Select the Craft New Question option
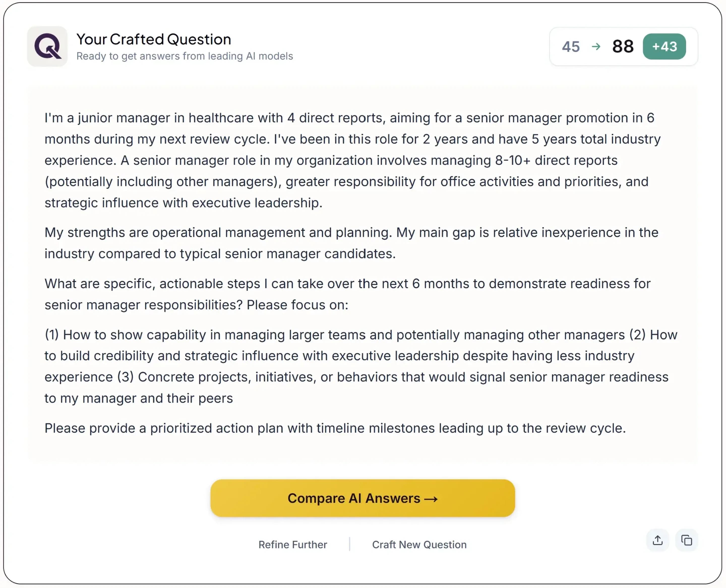Viewport: 726px width, 588px height. [419, 545]
